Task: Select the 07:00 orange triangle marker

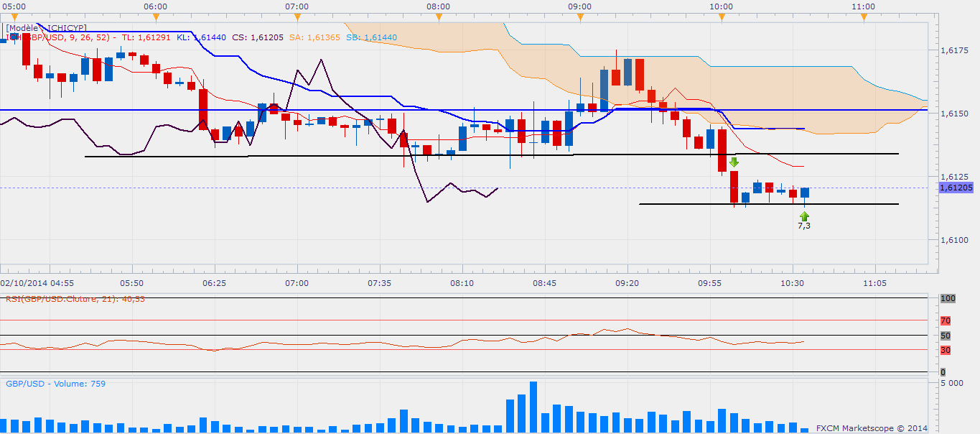Action: [x=297, y=16]
